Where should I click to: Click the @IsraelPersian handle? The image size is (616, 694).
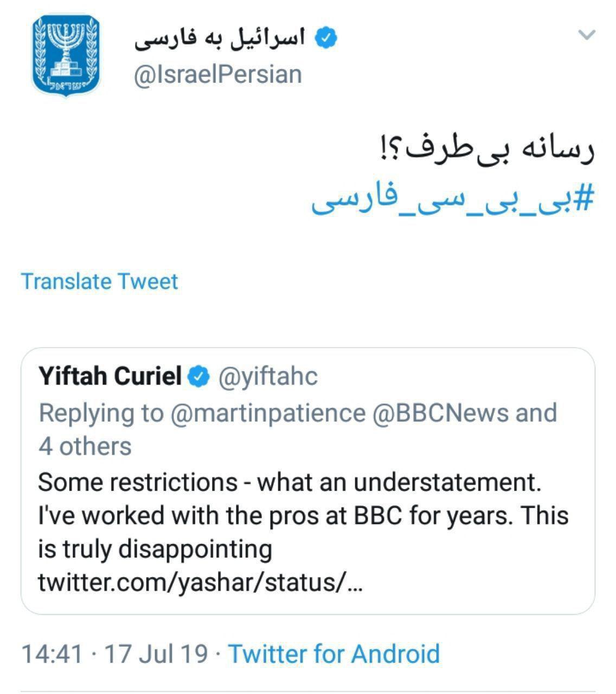(217, 74)
